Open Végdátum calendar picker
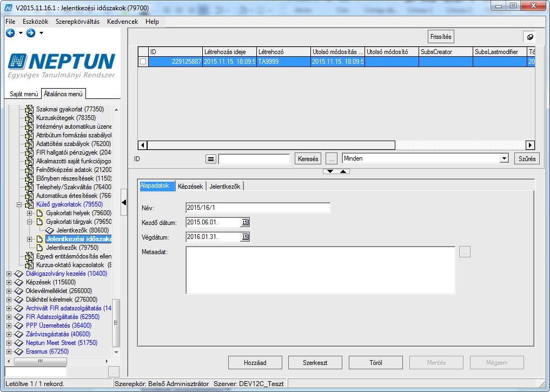 [x=245, y=237]
